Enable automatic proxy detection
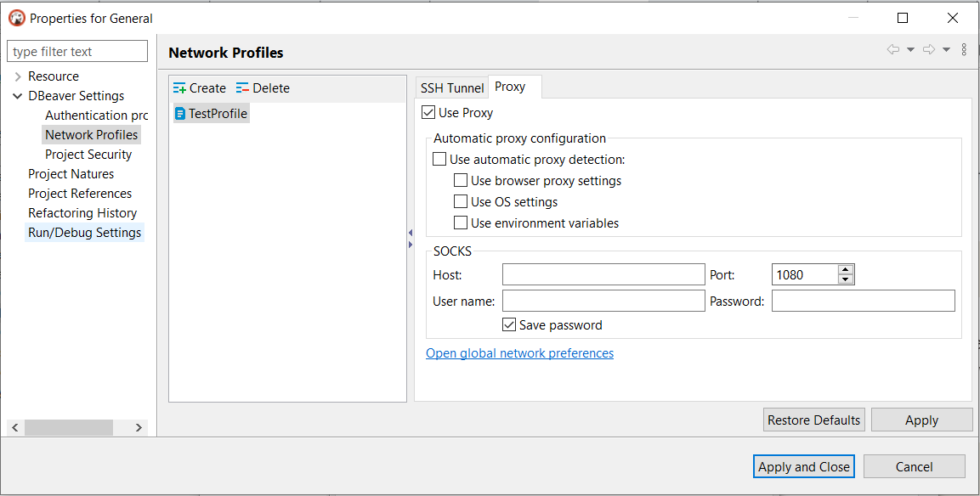 pyautogui.click(x=439, y=158)
